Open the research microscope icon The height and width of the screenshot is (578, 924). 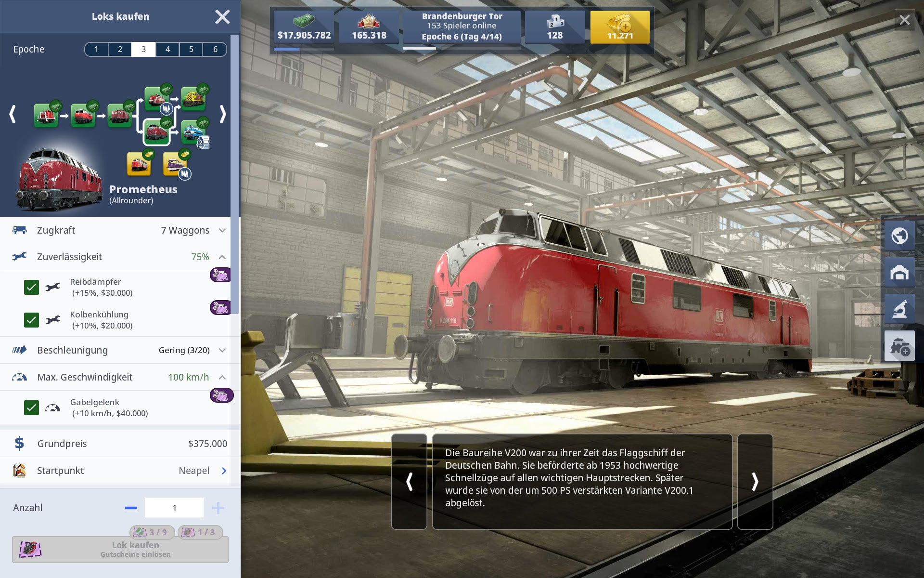899,309
